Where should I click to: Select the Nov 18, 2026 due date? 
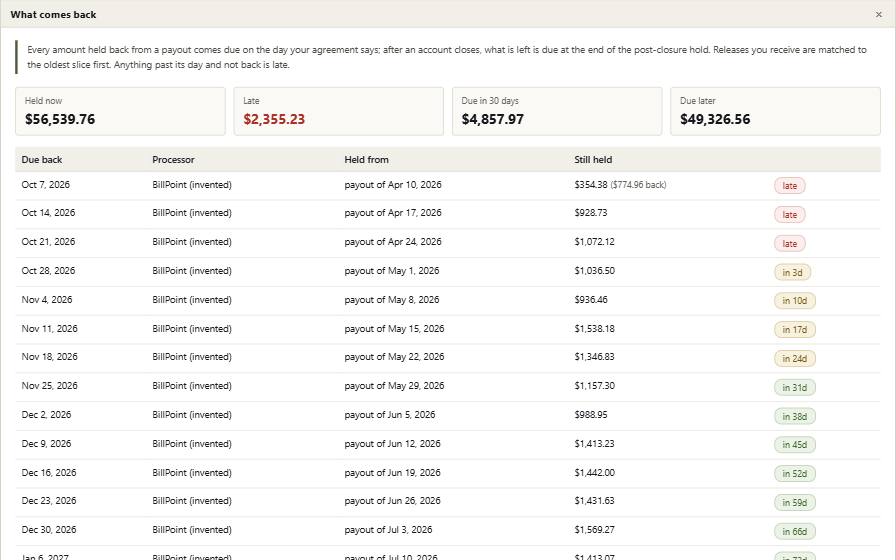pyautogui.click(x=50, y=357)
